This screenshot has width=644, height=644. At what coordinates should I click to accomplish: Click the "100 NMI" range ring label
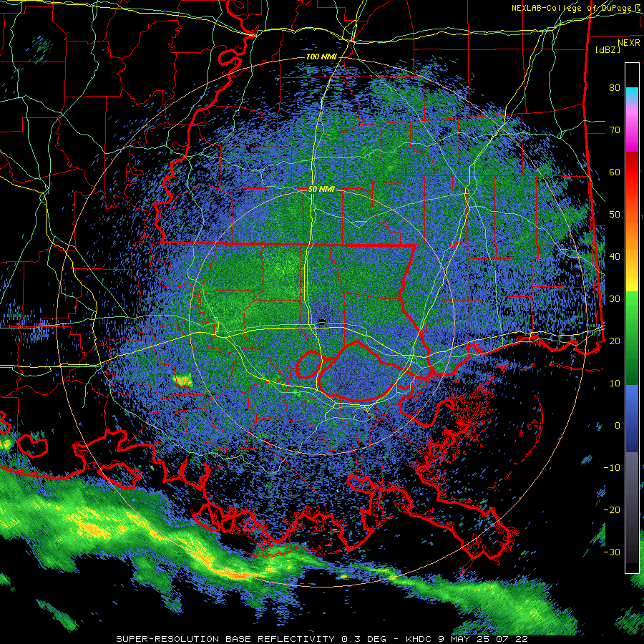(x=321, y=57)
